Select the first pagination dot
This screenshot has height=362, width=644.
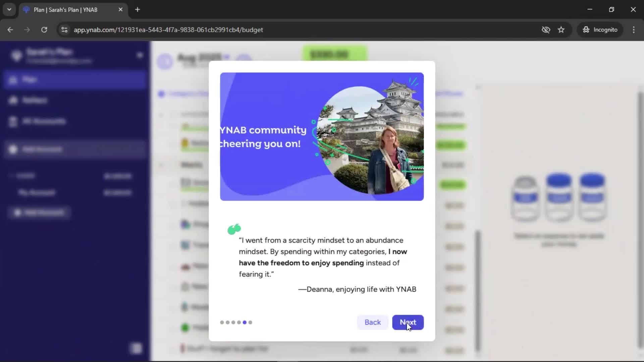[x=222, y=322]
